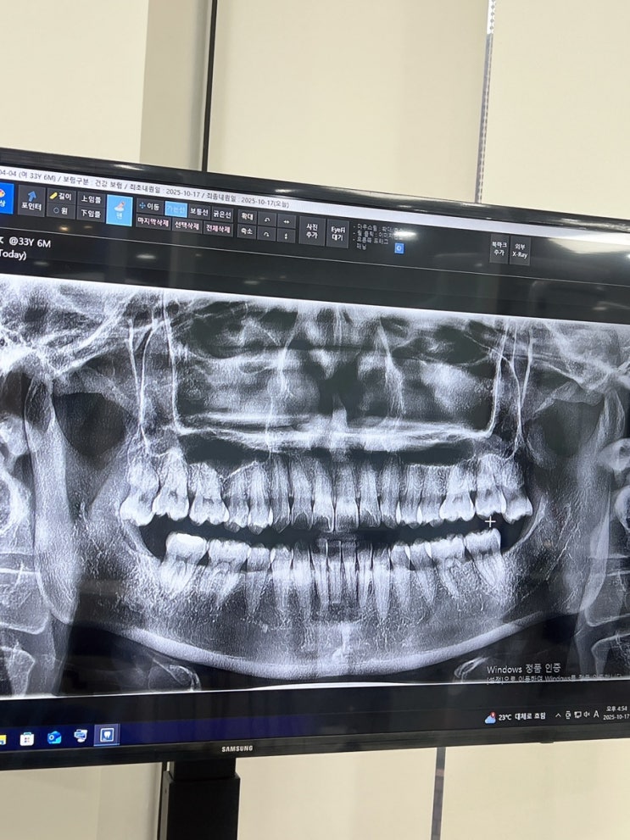Activate the highlighted 펜 pen tool
630x840 pixels.
coord(120,210)
